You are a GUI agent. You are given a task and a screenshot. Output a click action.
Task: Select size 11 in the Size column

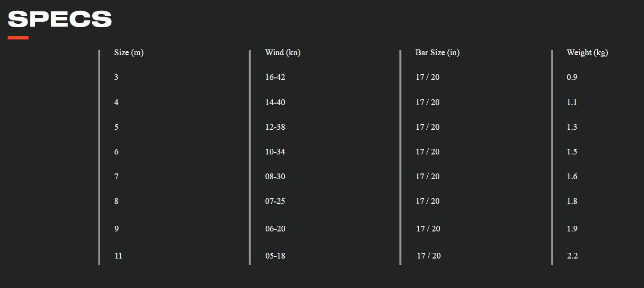(118, 256)
